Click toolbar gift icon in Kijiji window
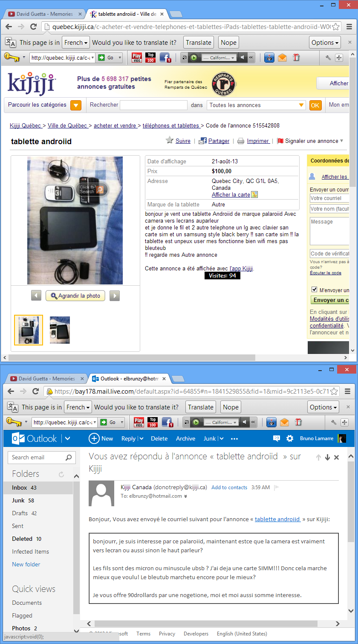This screenshot has height=644, width=358. tap(296, 58)
